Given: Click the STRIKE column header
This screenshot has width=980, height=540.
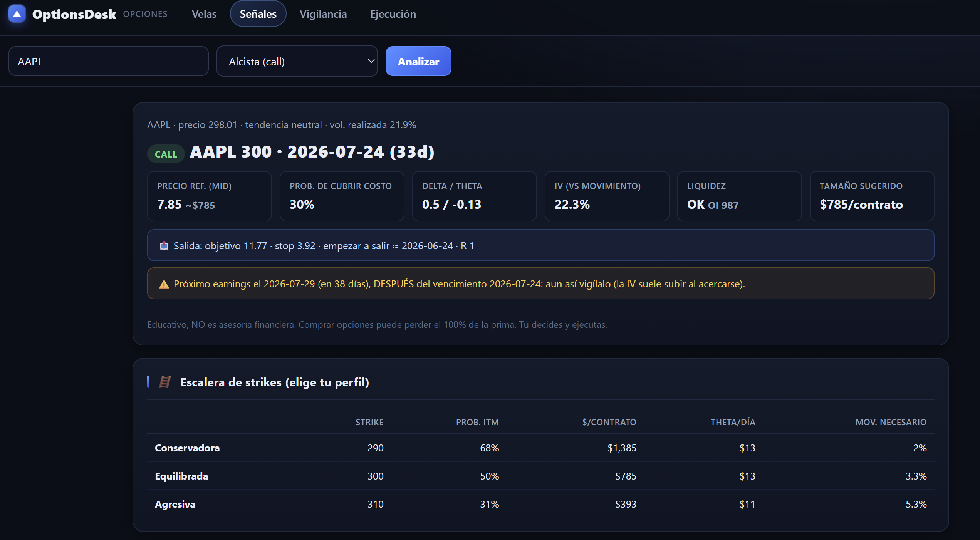Looking at the screenshot, I should point(369,422).
